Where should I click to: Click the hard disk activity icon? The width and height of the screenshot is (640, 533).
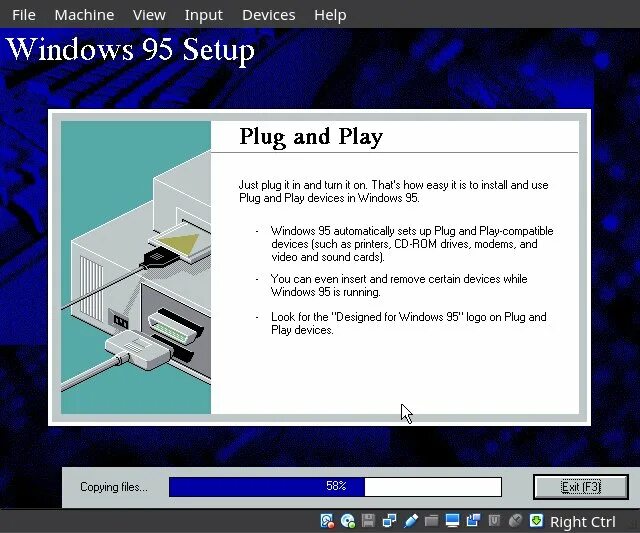coord(327,521)
